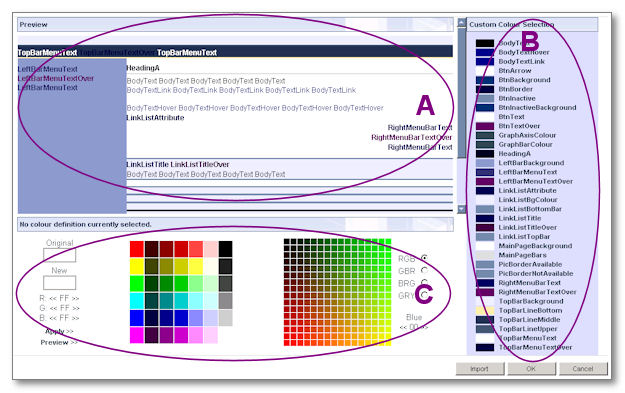This screenshot has width=625, height=393.
Task: Click the Import button
Action: pos(480,369)
